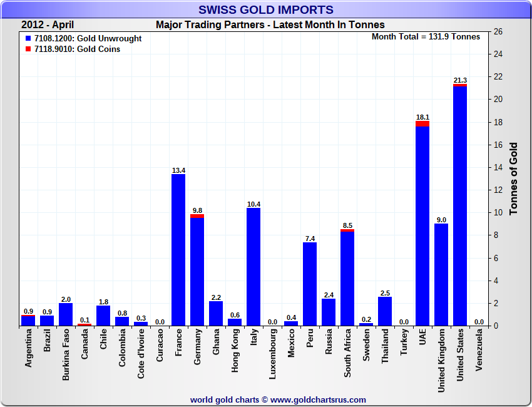Image resolution: width=532 pixels, height=407 pixels.
Task: Open the www.goldchartsrus.com link in the footer
Action: tap(318, 399)
